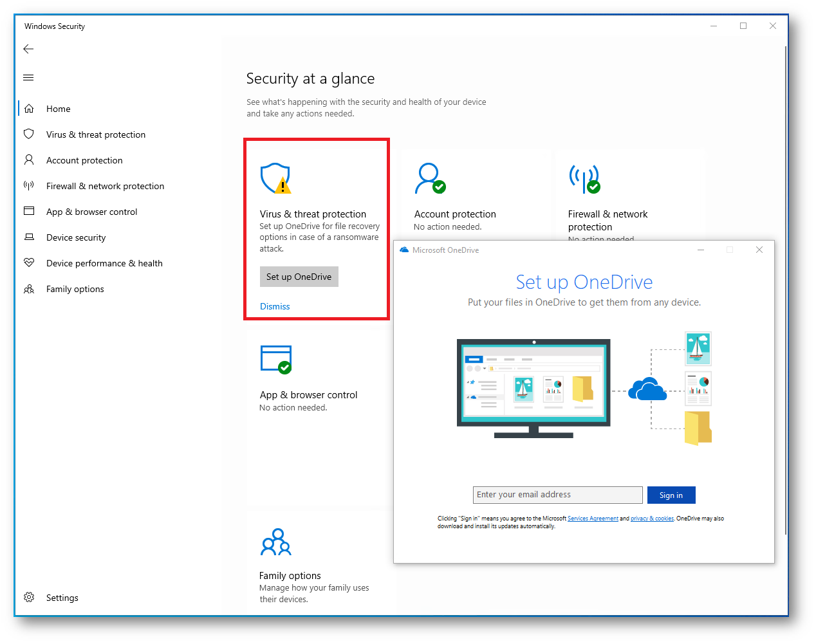Click the people icon on Family options card
The height and width of the screenshot is (644, 816).
[x=276, y=542]
